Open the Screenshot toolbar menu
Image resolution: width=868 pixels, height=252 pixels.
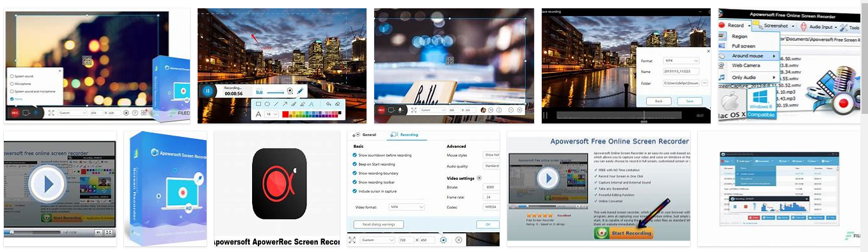coord(775,26)
